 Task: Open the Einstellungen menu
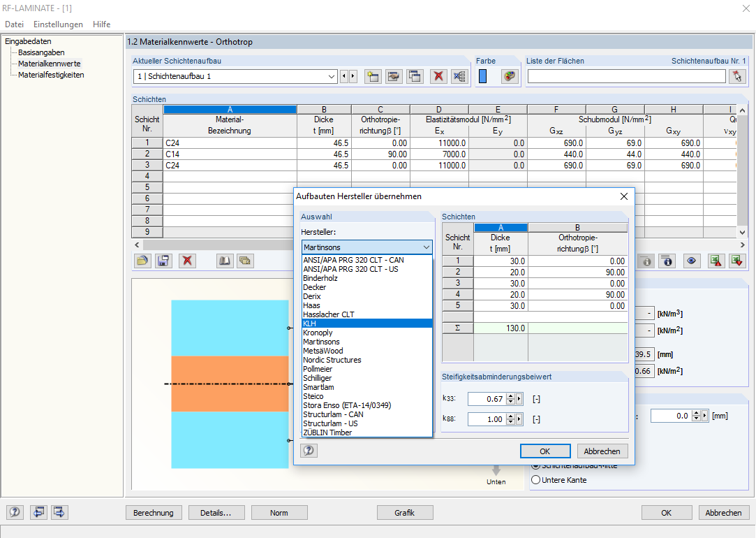[x=58, y=24]
